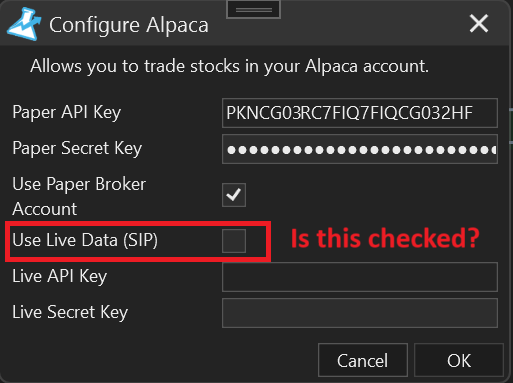The height and width of the screenshot is (383, 513).
Task: Click the red "Is this checked?" annotation
Action: coord(385,238)
